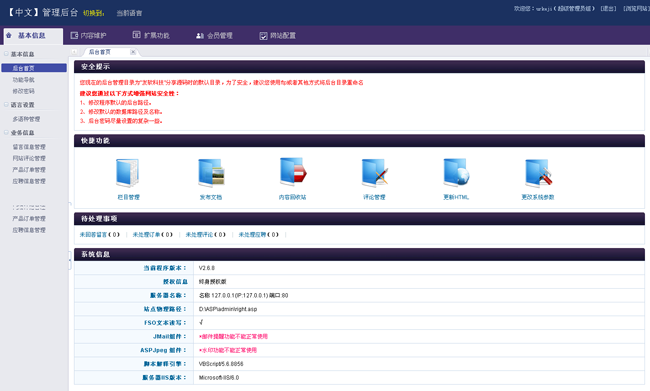Open the 内容维护 top navigation tab
The image size is (650, 391).
coord(88,36)
